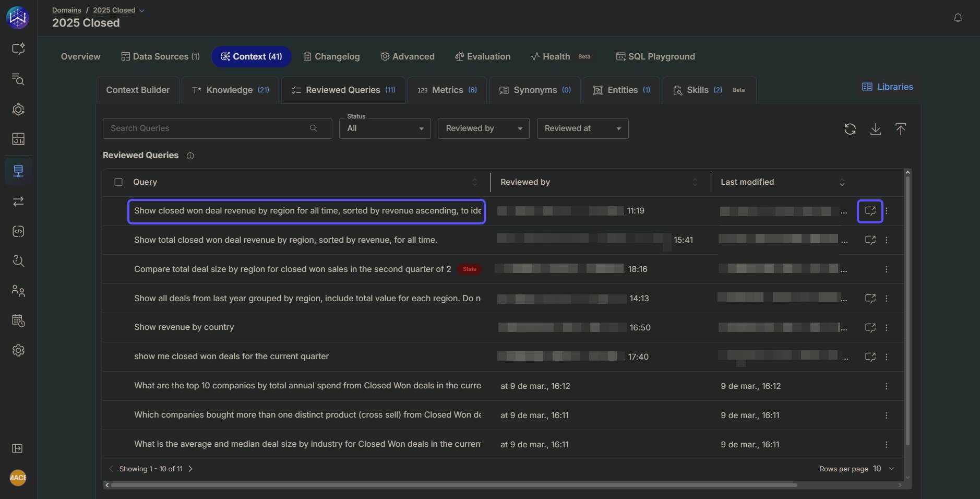Screen dimensions: 980x499
Task: Open the Evaluation tab
Action: point(483,56)
